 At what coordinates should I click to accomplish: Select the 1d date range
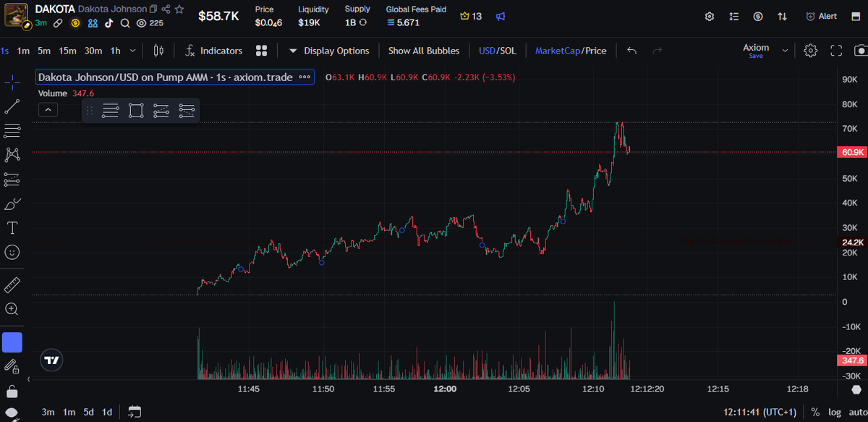pos(107,412)
